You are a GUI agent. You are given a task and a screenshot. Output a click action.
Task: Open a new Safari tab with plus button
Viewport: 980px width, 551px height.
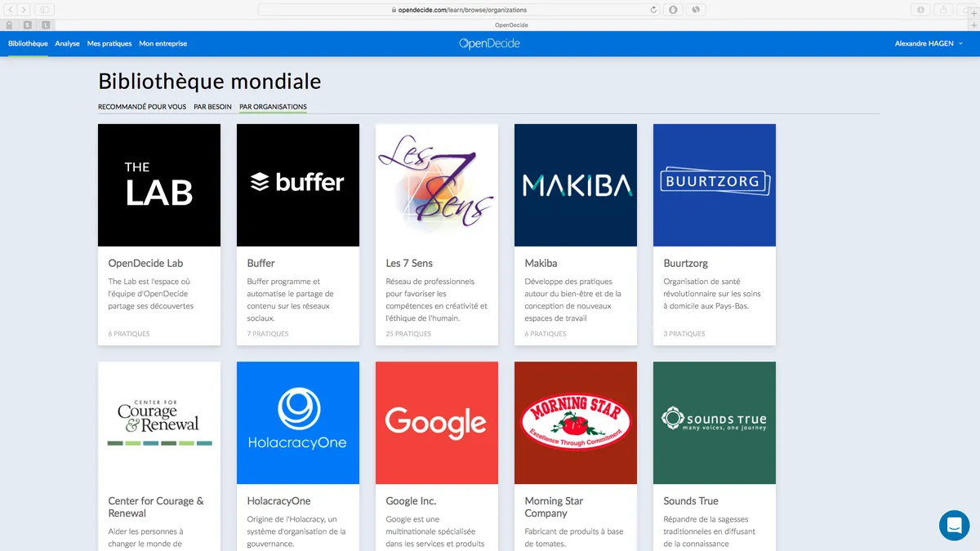[x=973, y=25]
